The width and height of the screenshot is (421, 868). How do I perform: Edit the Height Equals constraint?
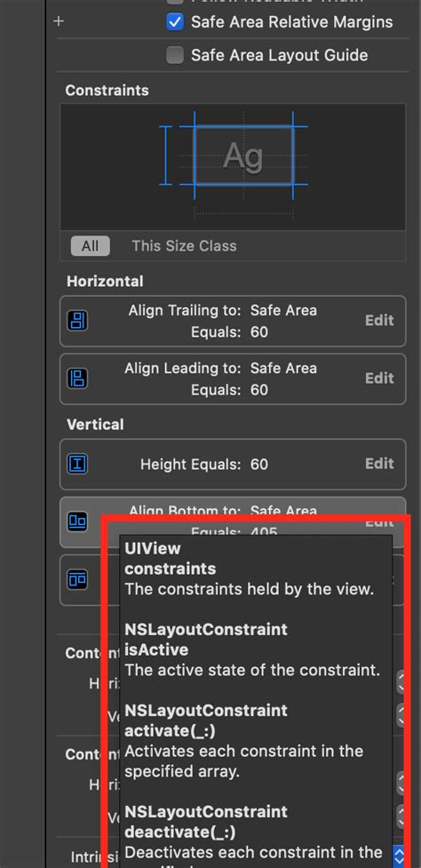point(379,464)
